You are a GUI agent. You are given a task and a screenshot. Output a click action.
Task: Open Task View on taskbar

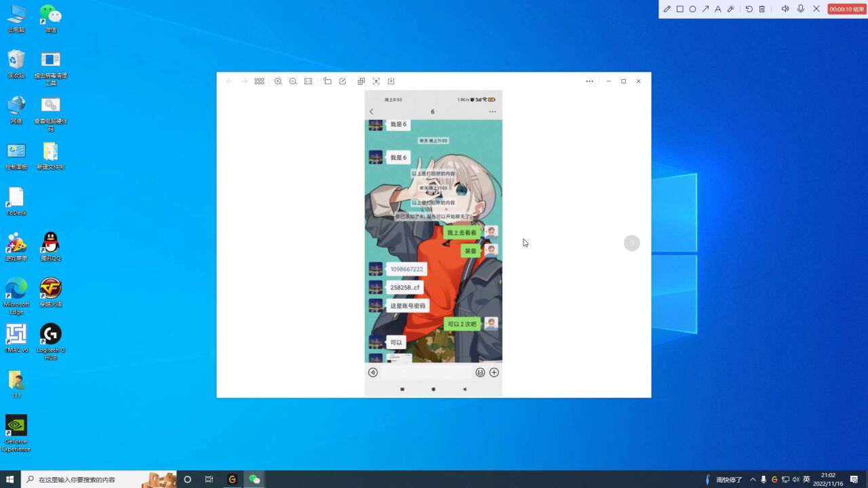click(209, 479)
